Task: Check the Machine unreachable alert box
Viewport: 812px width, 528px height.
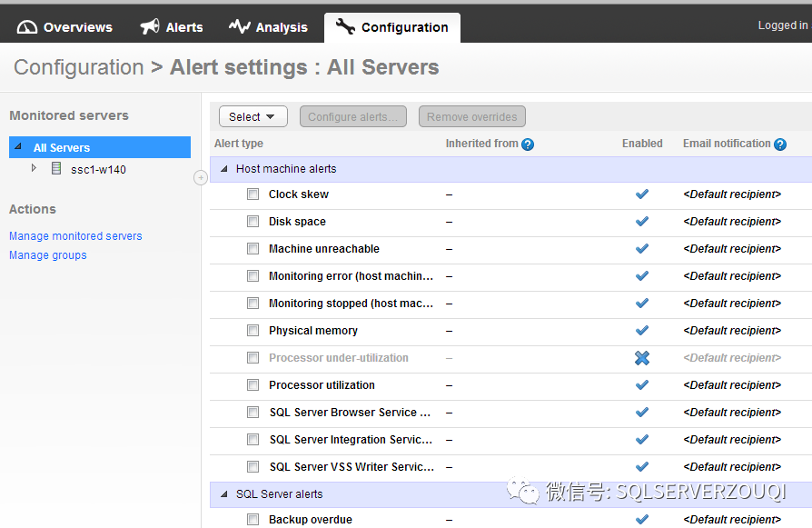Action: (x=253, y=249)
